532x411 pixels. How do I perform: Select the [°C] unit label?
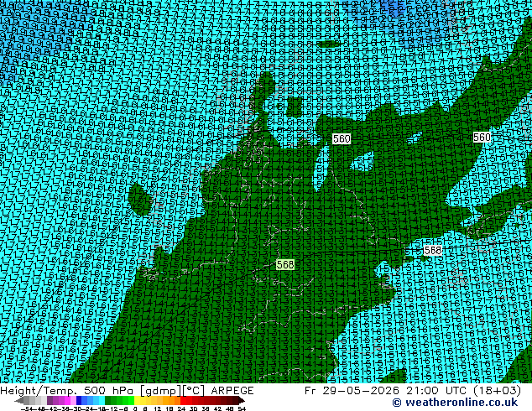(194, 391)
